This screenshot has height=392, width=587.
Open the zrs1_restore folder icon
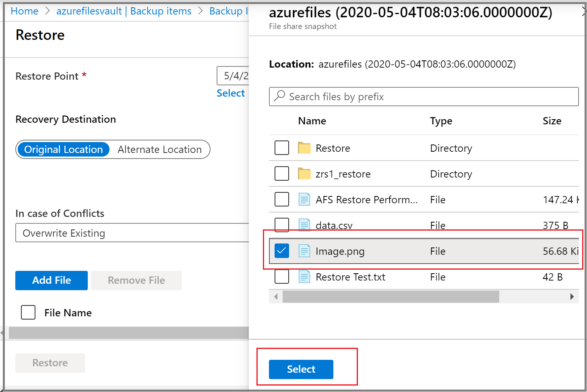click(x=305, y=173)
